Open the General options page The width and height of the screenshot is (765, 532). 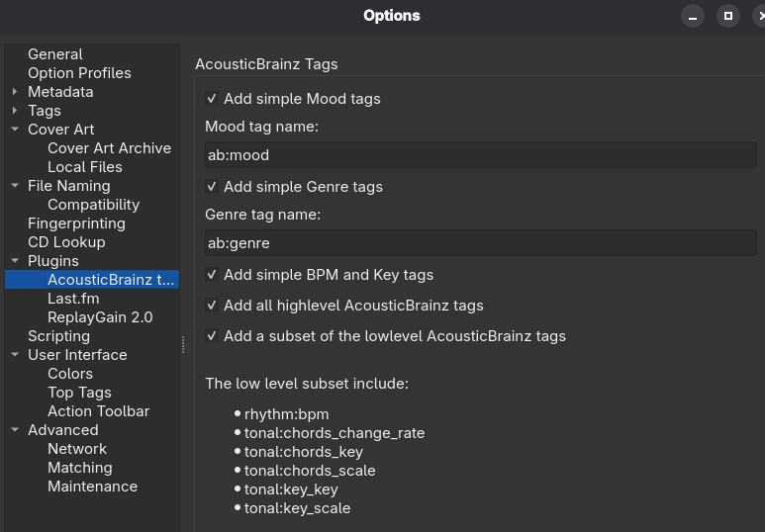(54, 54)
